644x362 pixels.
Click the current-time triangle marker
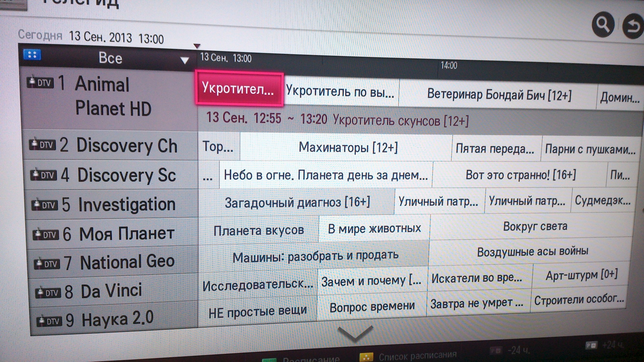pyautogui.click(x=197, y=46)
